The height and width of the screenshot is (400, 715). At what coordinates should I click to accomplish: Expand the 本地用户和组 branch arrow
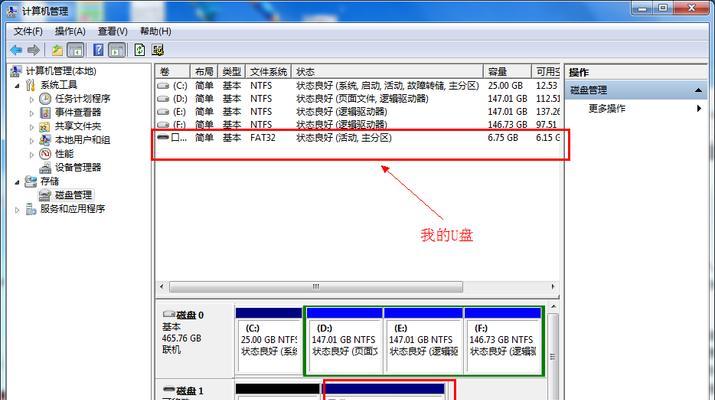[31, 140]
